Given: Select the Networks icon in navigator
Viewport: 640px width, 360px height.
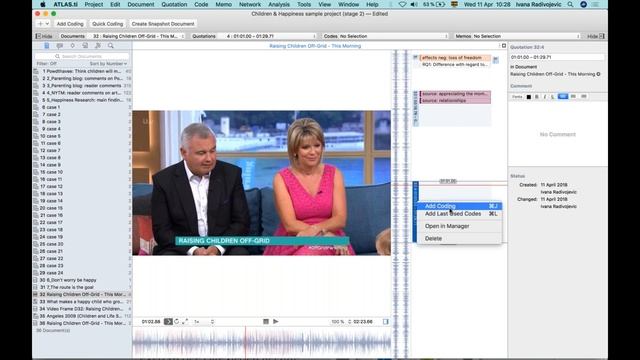Looking at the screenshot, I should (98, 46).
